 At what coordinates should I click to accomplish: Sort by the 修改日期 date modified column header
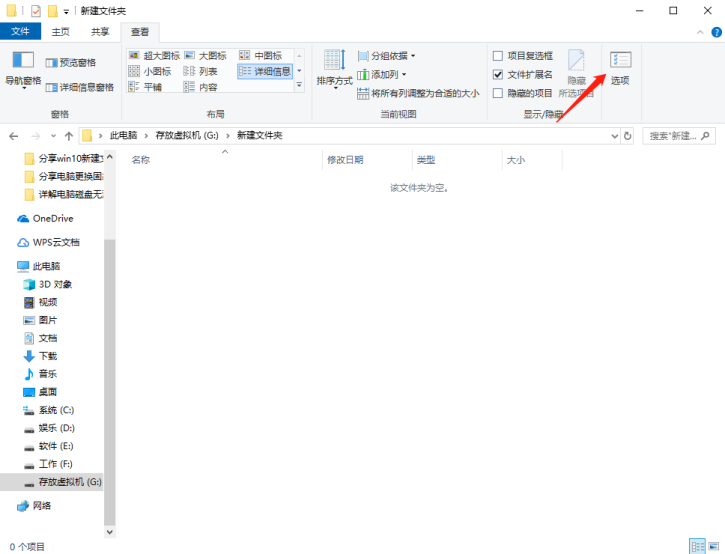[344, 160]
